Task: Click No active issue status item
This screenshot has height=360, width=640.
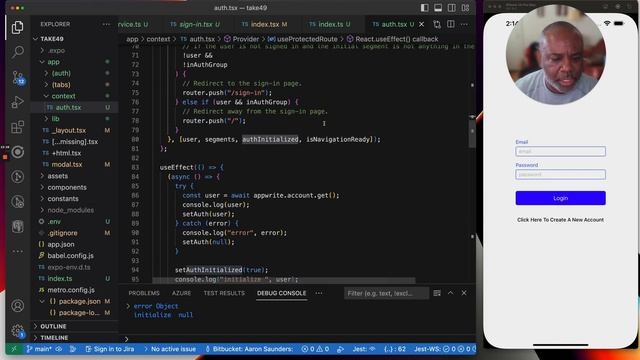Action: (170, 349)
